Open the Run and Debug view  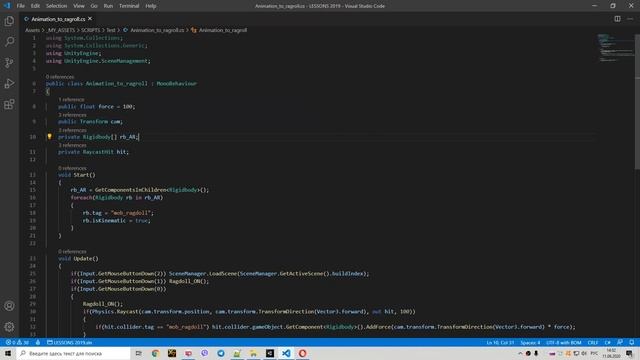coord(9,83)
